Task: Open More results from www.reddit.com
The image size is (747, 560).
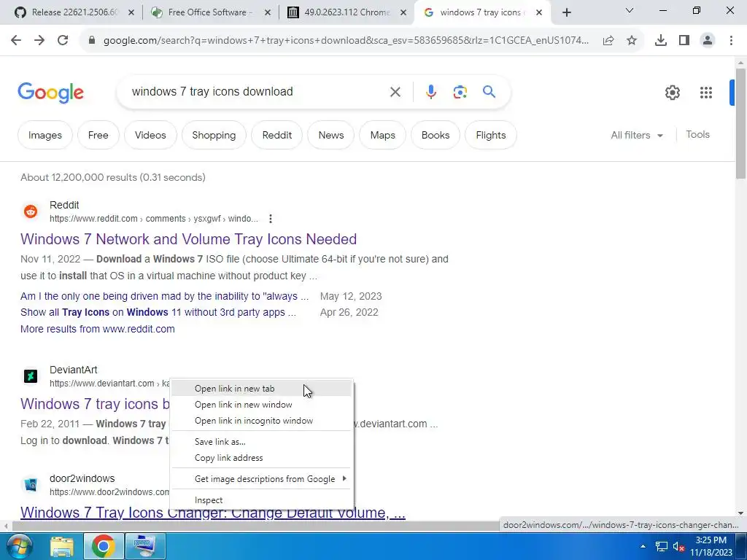Action: (98, 329)
